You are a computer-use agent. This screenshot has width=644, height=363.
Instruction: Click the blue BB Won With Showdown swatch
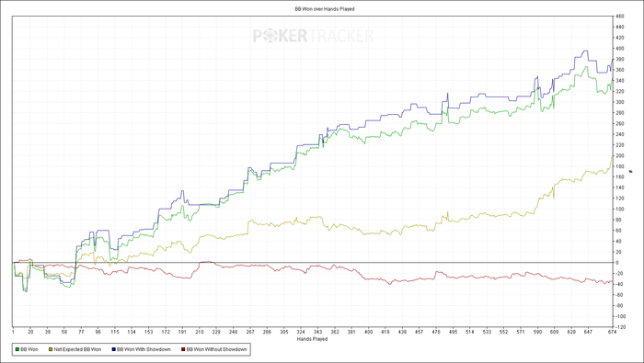(x=113, y=349)
